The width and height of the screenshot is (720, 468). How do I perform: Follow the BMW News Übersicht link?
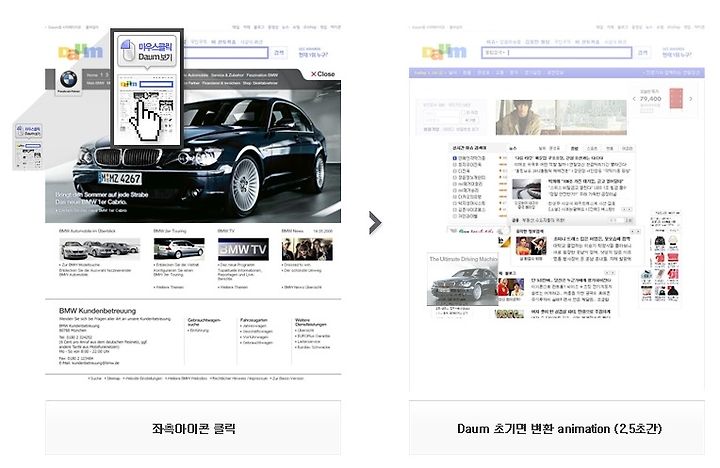302,287
